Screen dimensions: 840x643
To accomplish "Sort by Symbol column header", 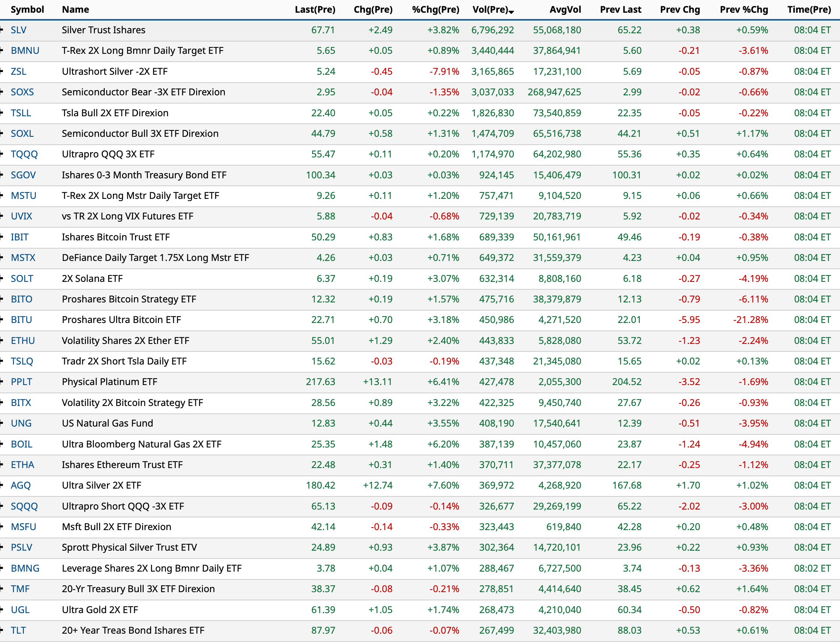I will (27, 10).
